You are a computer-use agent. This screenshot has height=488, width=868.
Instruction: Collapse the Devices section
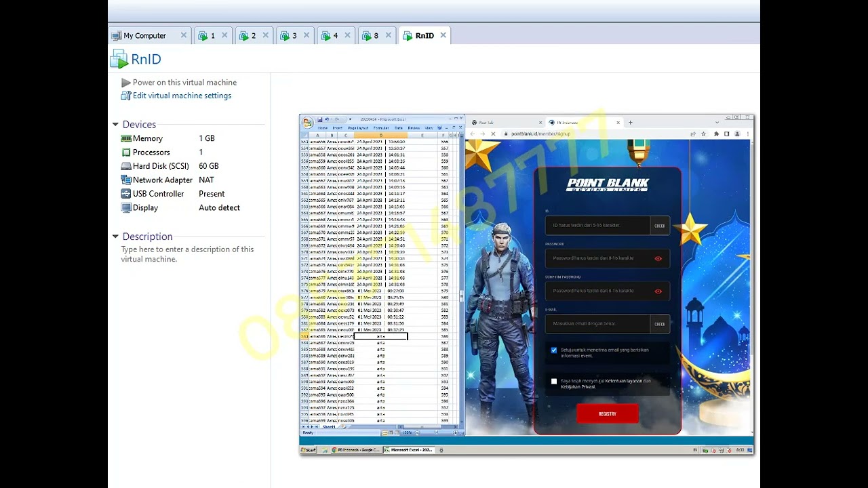pyautogui.click(x=115, y=125)
